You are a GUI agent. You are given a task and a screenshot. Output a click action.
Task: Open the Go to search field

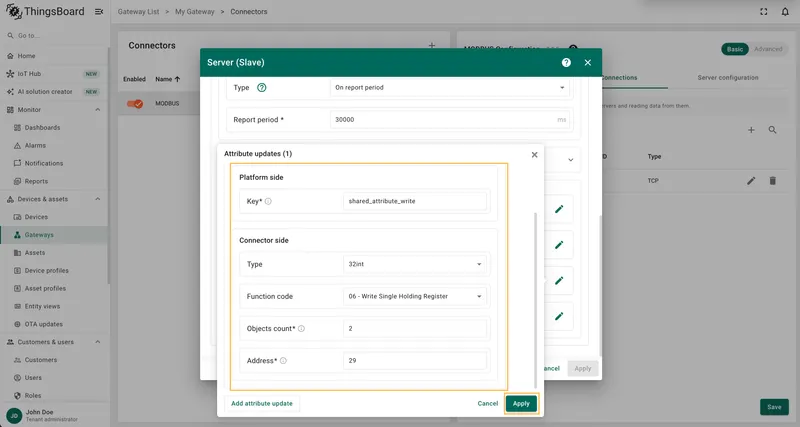54,36
